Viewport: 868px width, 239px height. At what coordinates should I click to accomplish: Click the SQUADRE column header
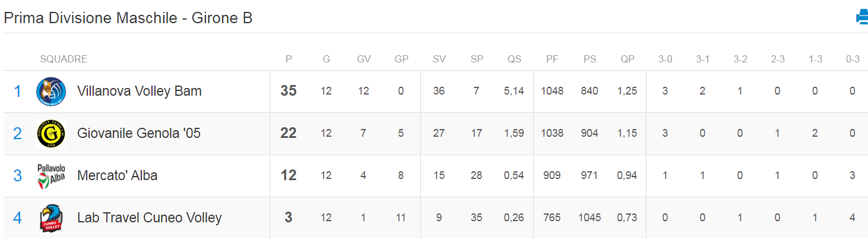coord(64,59)
